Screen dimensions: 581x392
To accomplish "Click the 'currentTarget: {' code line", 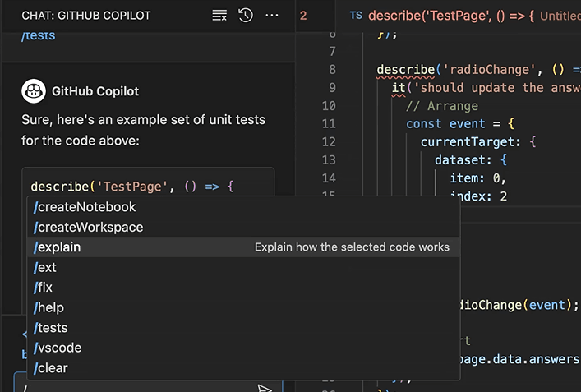I will pyautogui.click(x=478, y=142).
